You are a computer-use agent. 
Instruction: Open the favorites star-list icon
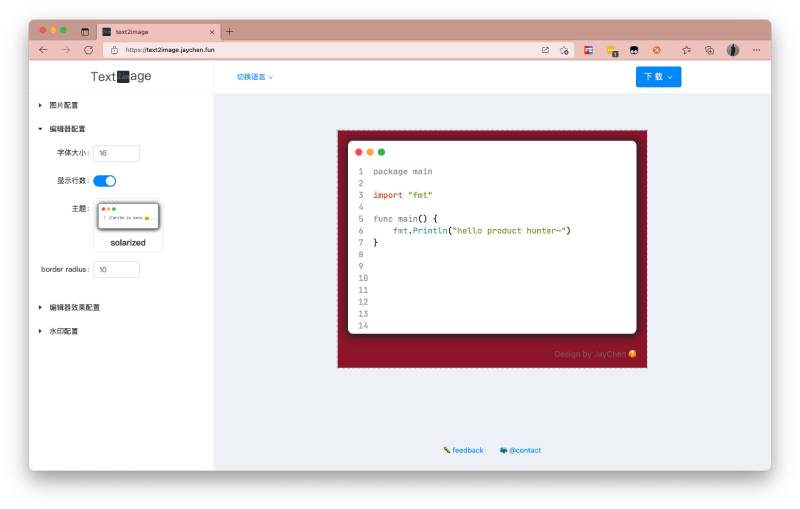pyautogui.click(x=686, y=50)
